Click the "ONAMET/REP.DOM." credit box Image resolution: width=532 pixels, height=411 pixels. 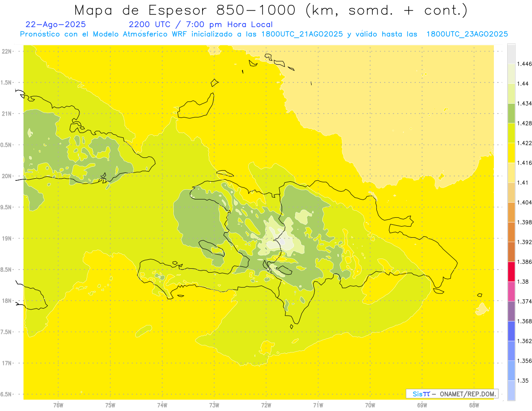[452, 394]
